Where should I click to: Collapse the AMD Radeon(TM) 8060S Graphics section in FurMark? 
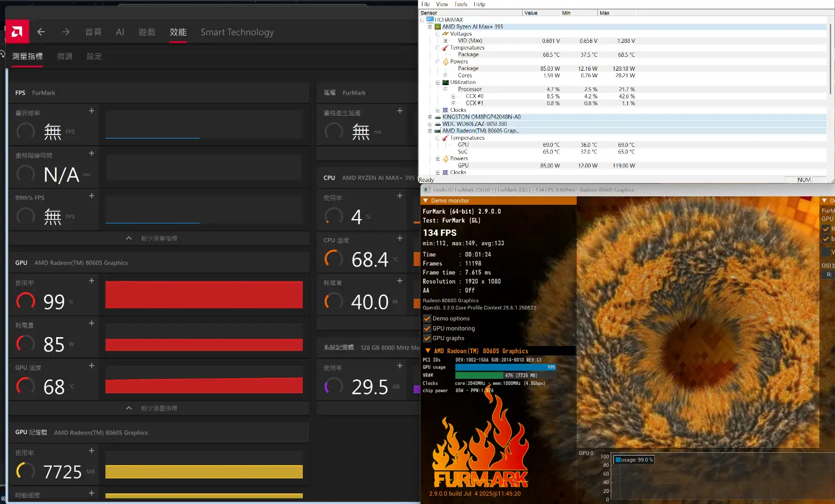428,351
